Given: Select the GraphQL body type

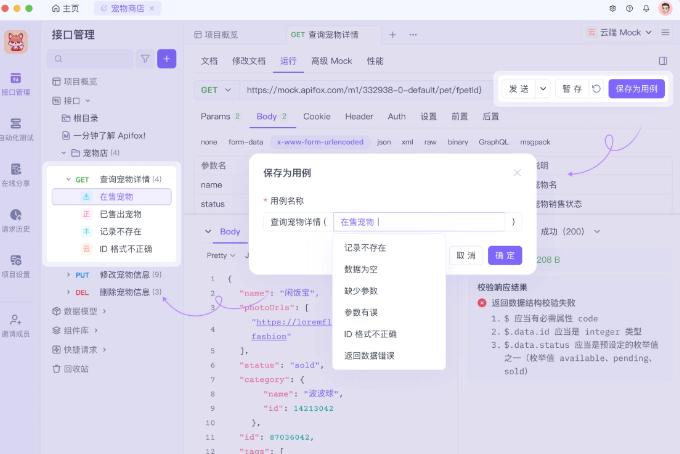Looking at the screenshot, I should click(x=494, y=142).
